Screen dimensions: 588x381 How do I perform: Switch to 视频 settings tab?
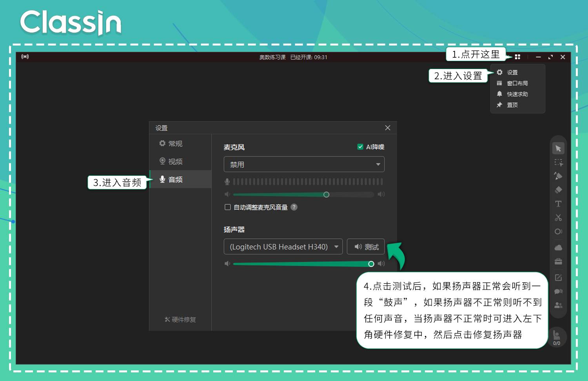click(x=181, y=162)
